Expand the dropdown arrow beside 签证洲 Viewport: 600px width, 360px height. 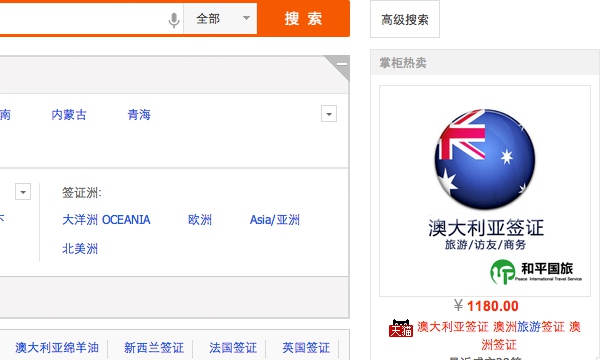coord(23,192)
